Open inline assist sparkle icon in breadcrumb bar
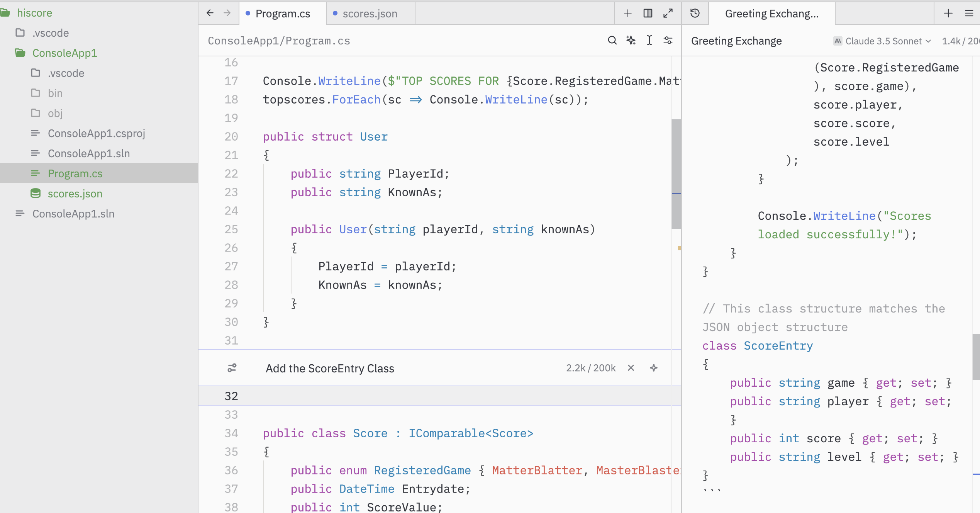Viewport: 980px width, 513px height. 631,41
